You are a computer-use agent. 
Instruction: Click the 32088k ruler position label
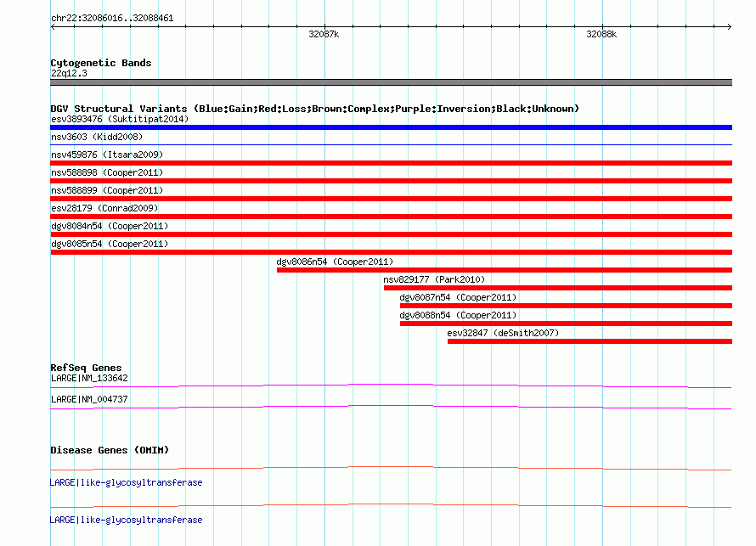(601, 34)
